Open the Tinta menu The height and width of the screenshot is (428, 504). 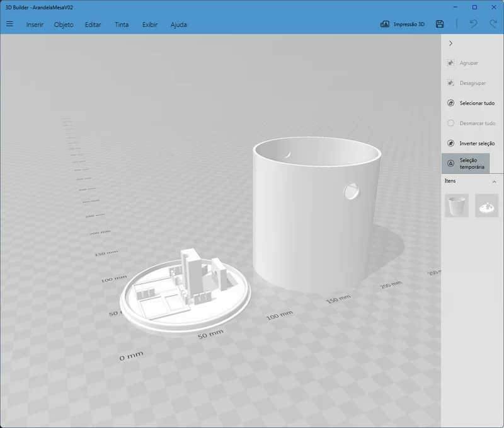click(x=122, y=25)
